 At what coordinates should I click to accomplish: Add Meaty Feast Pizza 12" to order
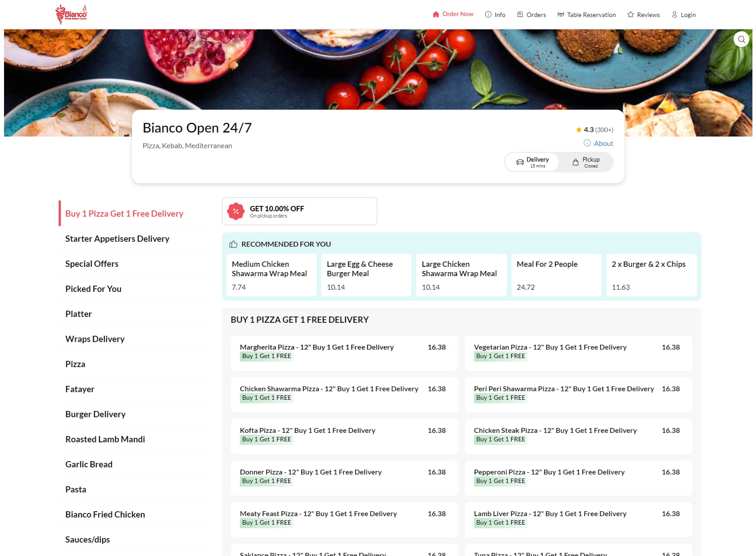pyautogui.click(x=345, y=520)
